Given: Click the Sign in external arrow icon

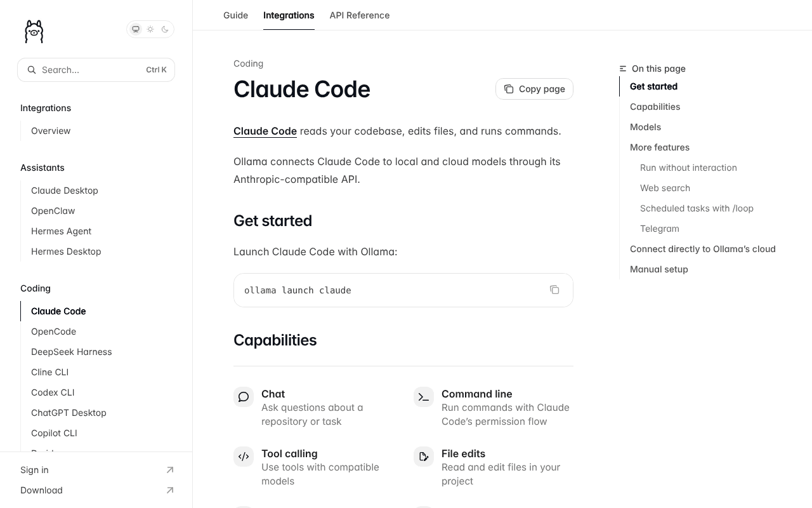Looking at the screenshot, I should [x=170, y=470].
